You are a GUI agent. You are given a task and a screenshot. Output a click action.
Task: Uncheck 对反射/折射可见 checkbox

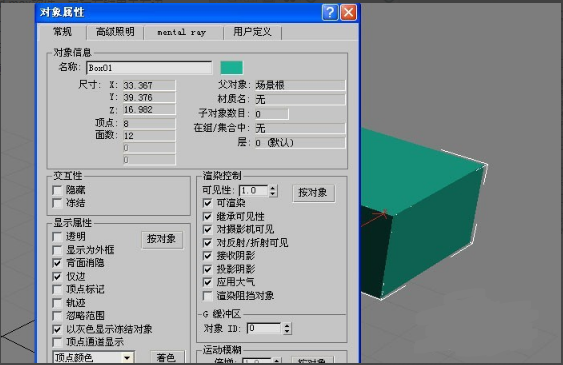(x=208, y=243)
